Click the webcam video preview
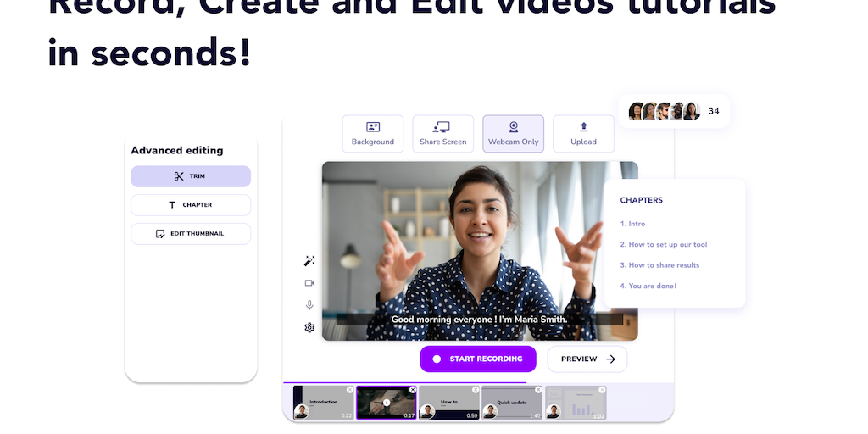This screenshot has width=868, height=434. click(x=480, y=251)
